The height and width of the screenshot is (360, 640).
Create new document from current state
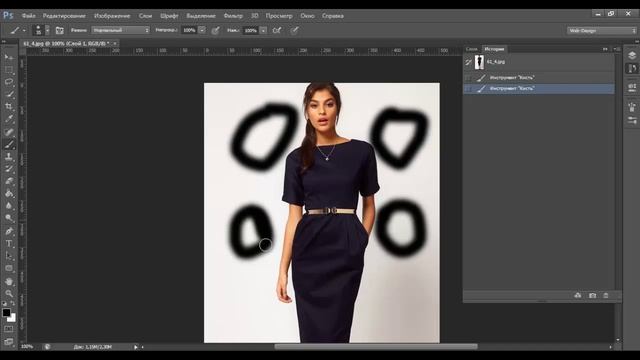578,295
